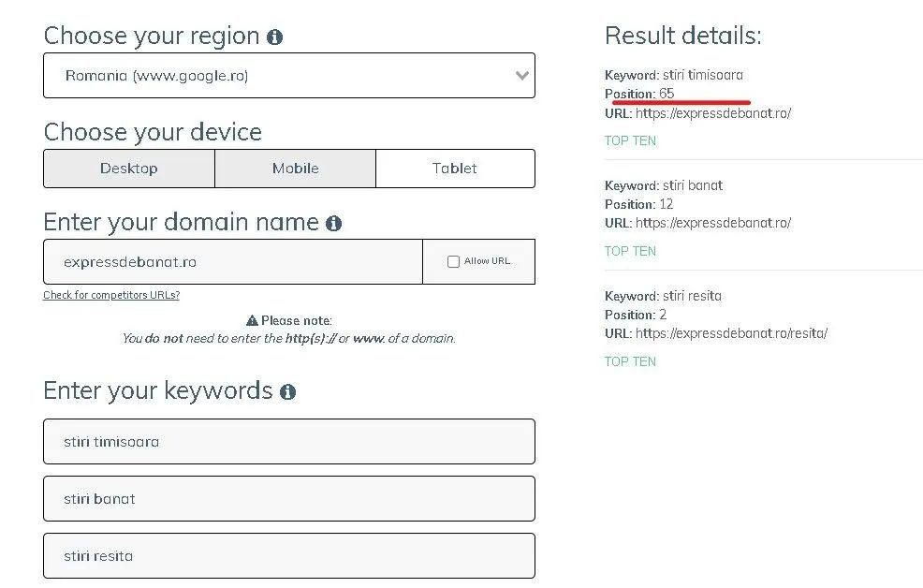Click info icon beside Enter your keywords
The width and height of the screenshot is (923, 588).
[x=287, y=392]
